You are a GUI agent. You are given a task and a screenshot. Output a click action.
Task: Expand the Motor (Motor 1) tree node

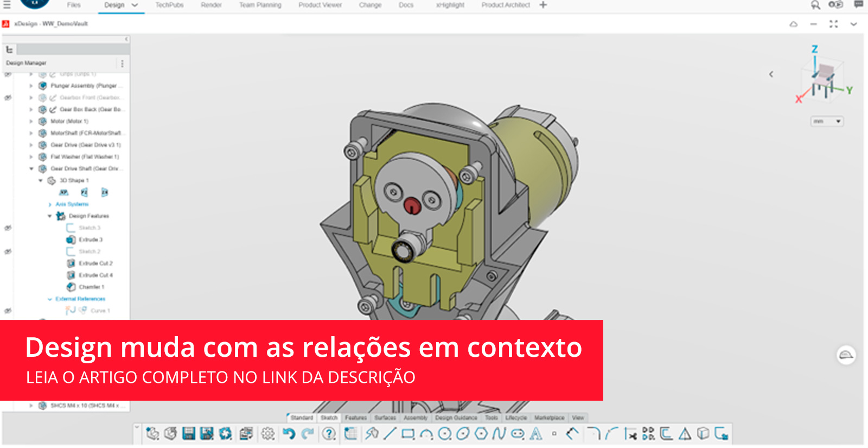(31, 122)
